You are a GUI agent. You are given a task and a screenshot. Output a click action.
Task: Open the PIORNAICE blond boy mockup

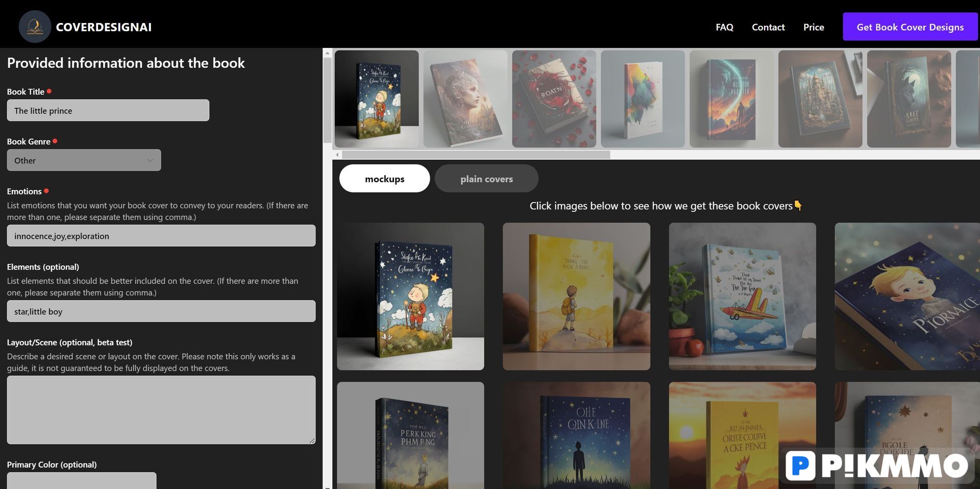pos(908,297)
